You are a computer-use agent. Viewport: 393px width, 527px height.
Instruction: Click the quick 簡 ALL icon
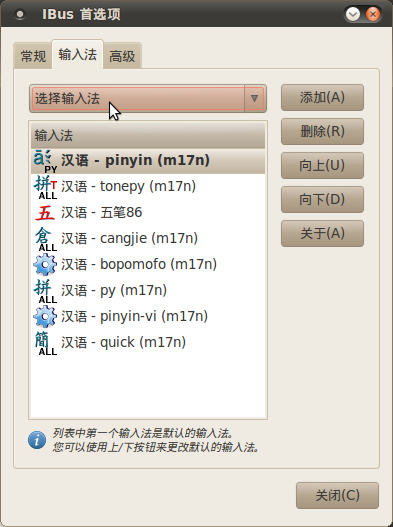click(x=45, y=343)
